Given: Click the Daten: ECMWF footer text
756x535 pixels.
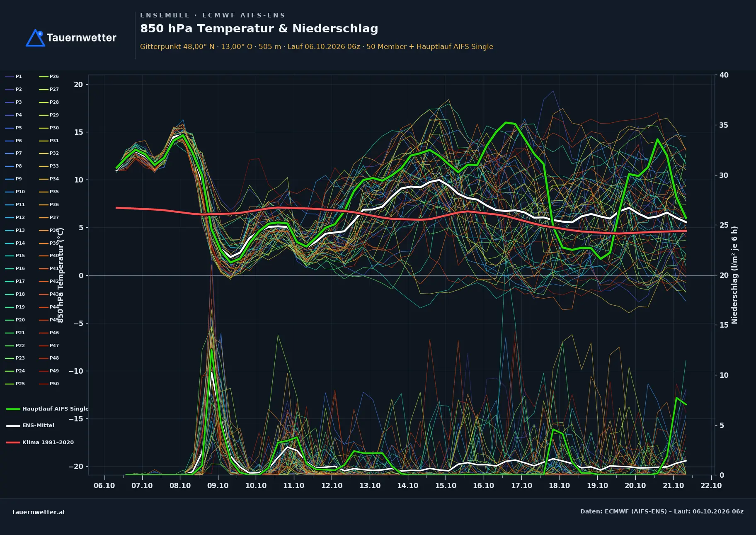Looking at the screenshot, I should click(662, 511).
